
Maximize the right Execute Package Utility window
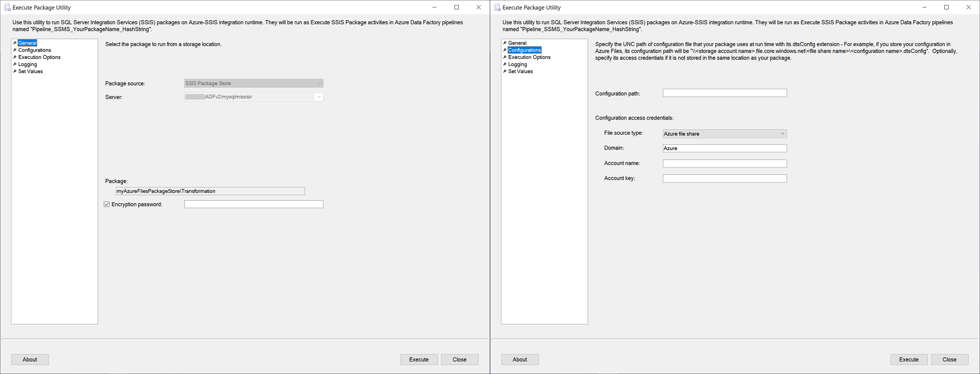[946, 7]
